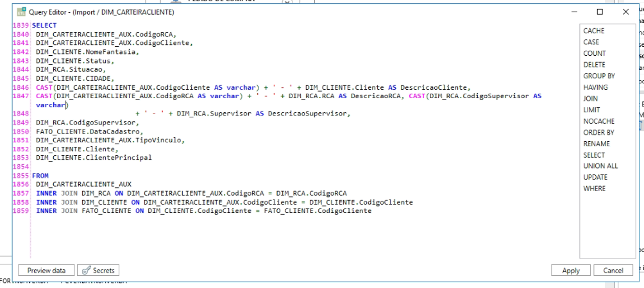Click DIM_CARTEIRACLIENTE_AUX on line 1856
This screenshot has height=288, width=644.
pyautogui.click(x=83, y=185)
